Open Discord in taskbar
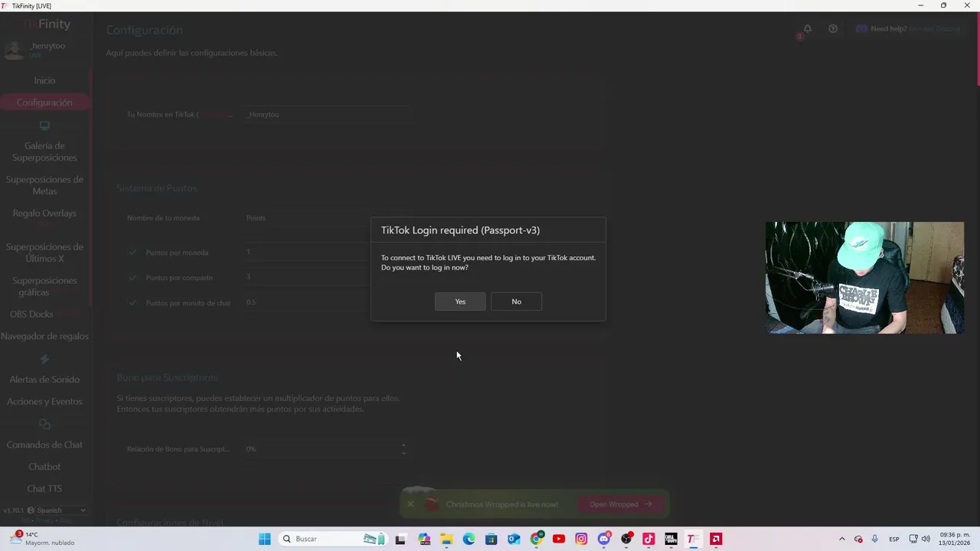Image resolution: width=980 pixels, height=551 pixels. tap(604, 539)
